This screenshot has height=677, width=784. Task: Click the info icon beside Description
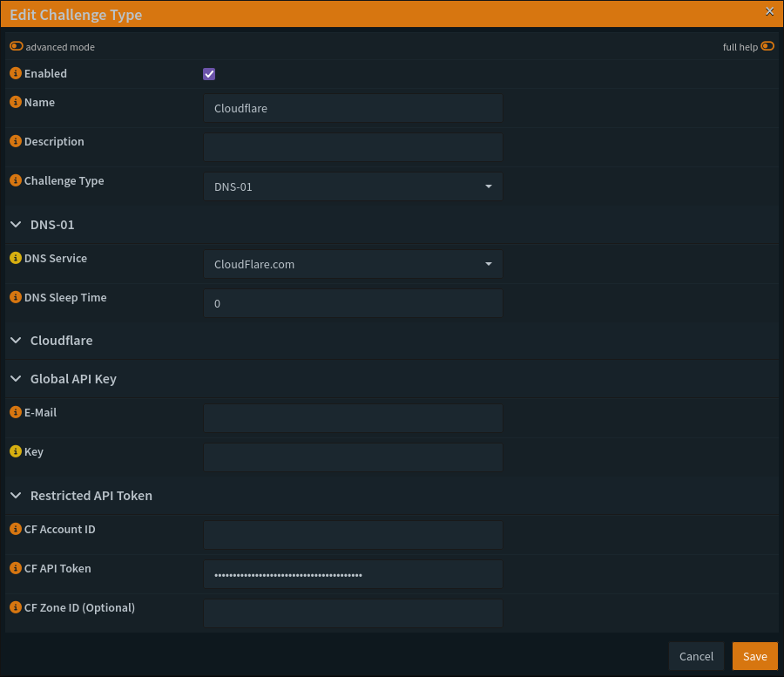click(16, 141)
